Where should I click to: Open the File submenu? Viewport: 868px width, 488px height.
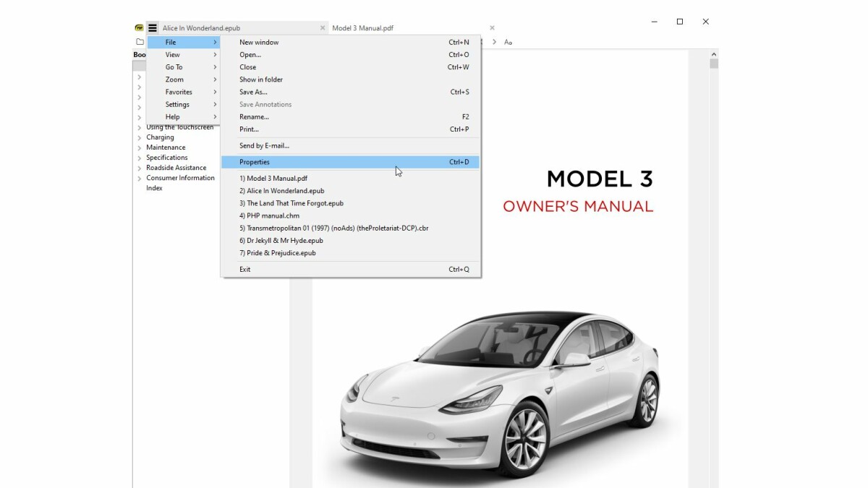pyautogui.click(x=183, y=43)
